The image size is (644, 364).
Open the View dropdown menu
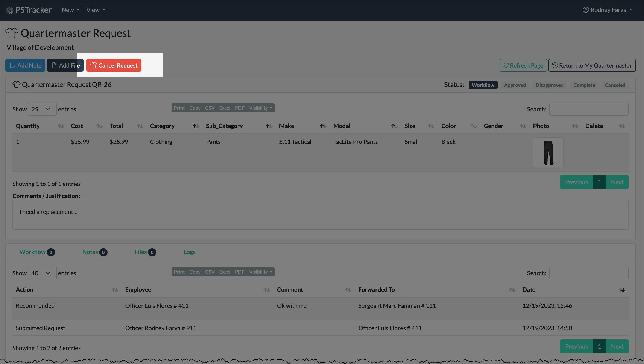[x=96, y=10]
